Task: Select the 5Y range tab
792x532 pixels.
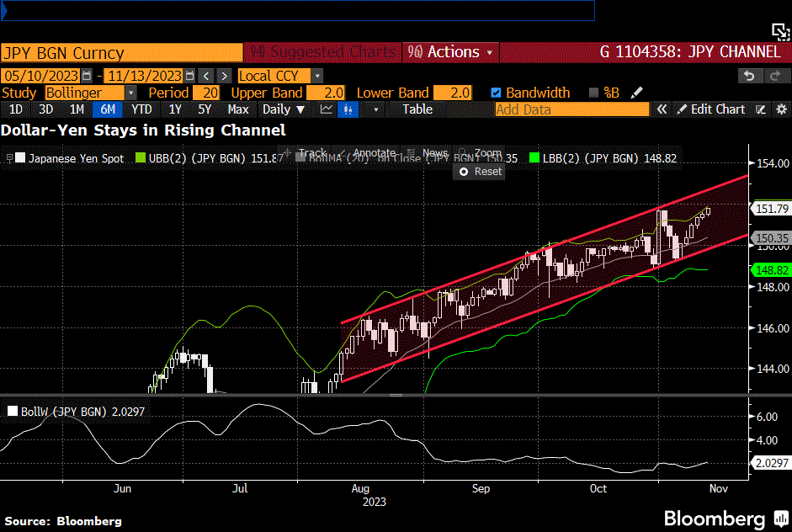Action: 205,109
